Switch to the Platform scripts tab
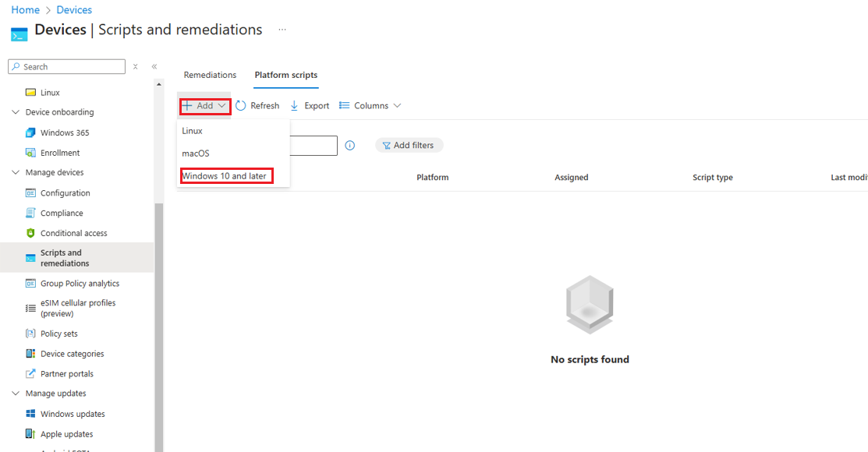Viewport: 868px width, 452px height. click(286, 76)
